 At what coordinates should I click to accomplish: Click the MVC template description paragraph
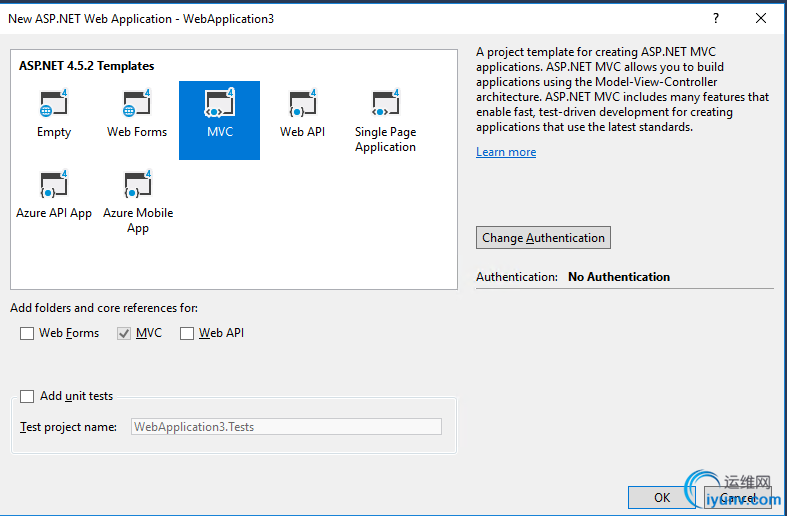[622, 89]
